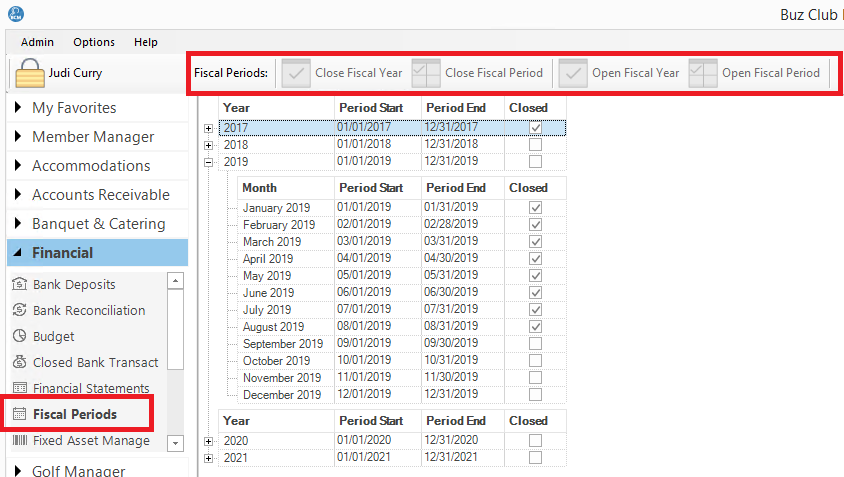Click the Open Fiscal Period icon
Screen dimensions: 844x477
click(x=703, y=73)
